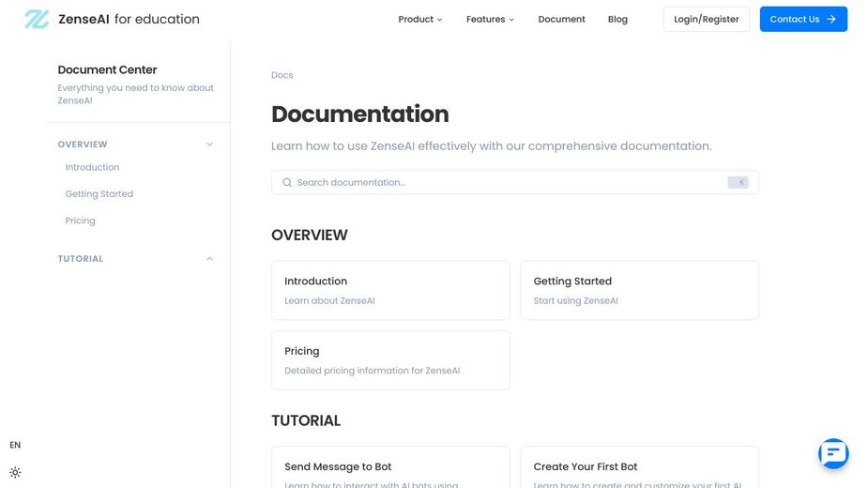
Task: Open Pricing link in the sidebar
Action: (80, 221)
